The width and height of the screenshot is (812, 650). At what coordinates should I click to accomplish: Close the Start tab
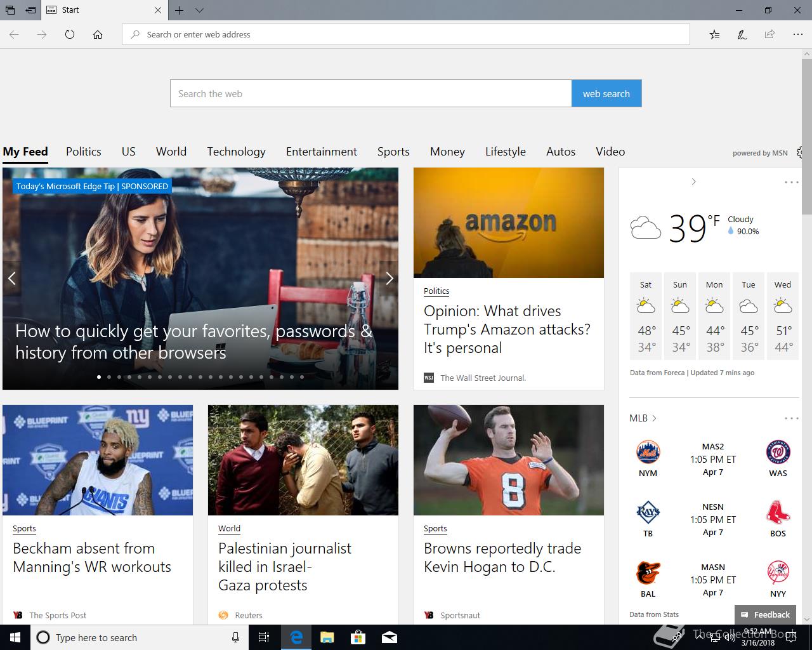click(158, 10)
